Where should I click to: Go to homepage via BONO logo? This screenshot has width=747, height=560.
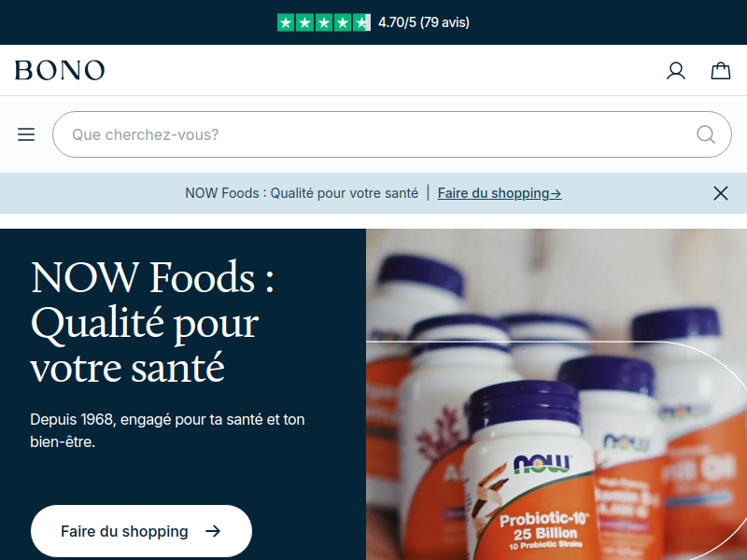[x=60, y=71]
